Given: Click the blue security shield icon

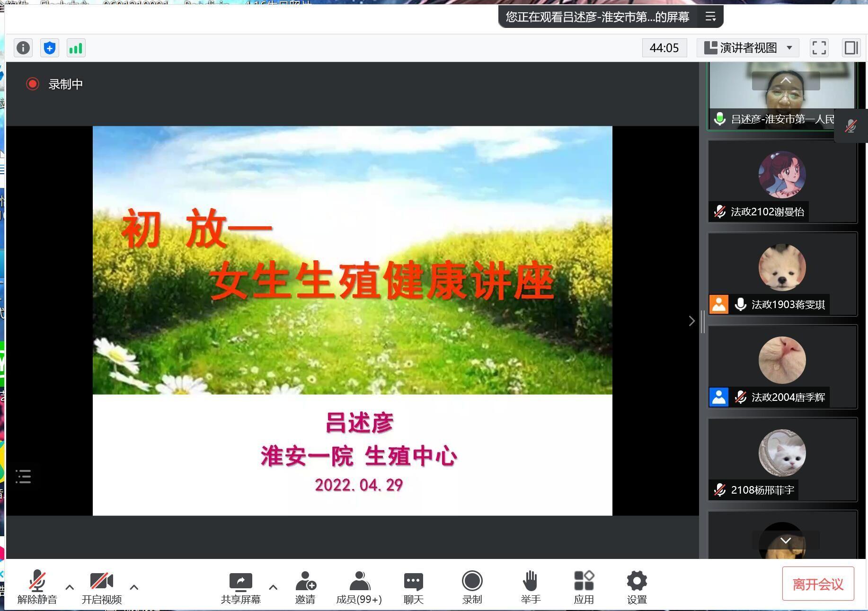Looking at the screenshot, I should (50, 48).
